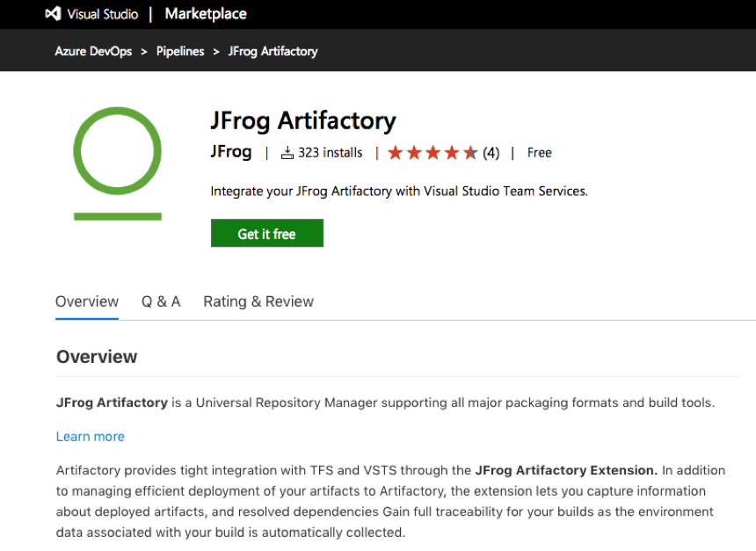
Task: Open the JFrog publisher link
Action: click(x=231, y=152)
